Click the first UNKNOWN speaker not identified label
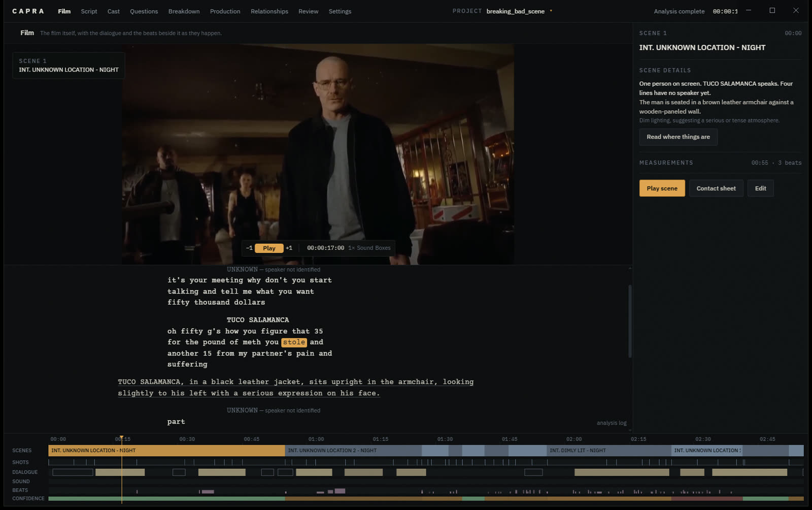The image size is (812, 510). 273,270
